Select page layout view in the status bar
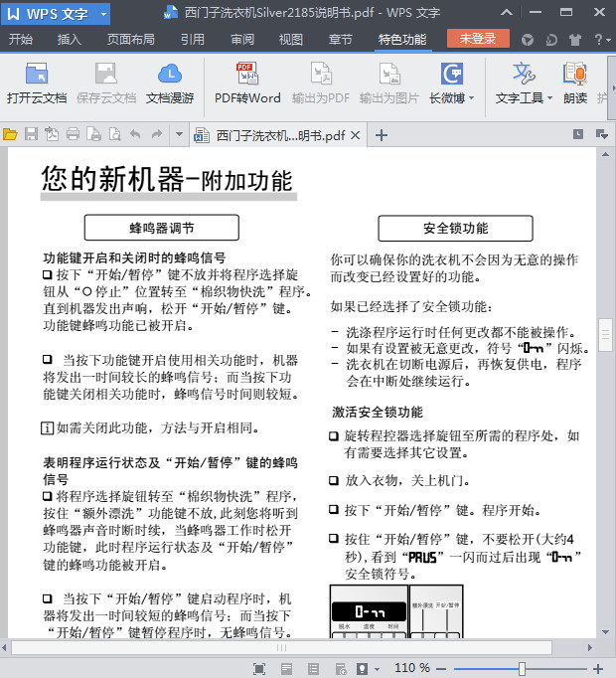The image size is (616, 678). (286, 669)
